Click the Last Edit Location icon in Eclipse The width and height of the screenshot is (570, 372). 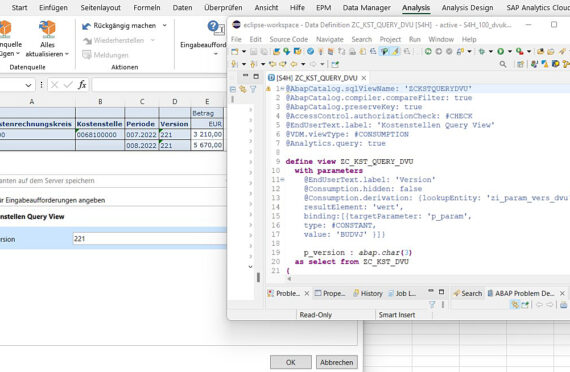(272, 64)
